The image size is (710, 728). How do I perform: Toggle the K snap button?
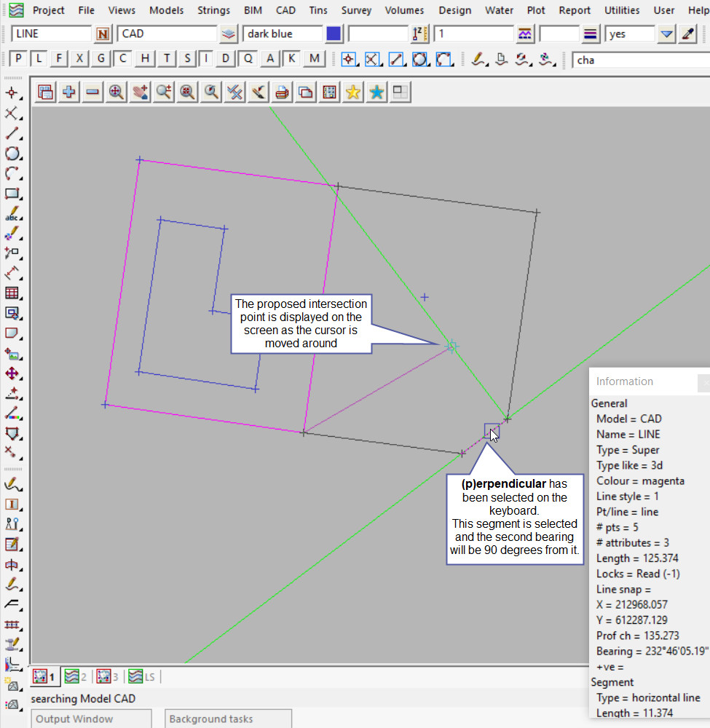(x=292, y=59)
